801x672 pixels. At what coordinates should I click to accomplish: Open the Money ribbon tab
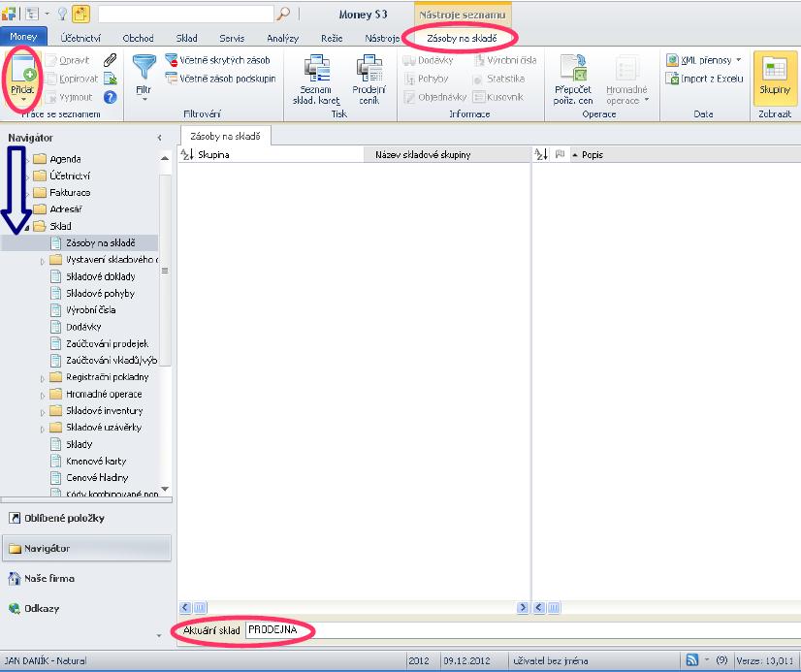point(23,37)
